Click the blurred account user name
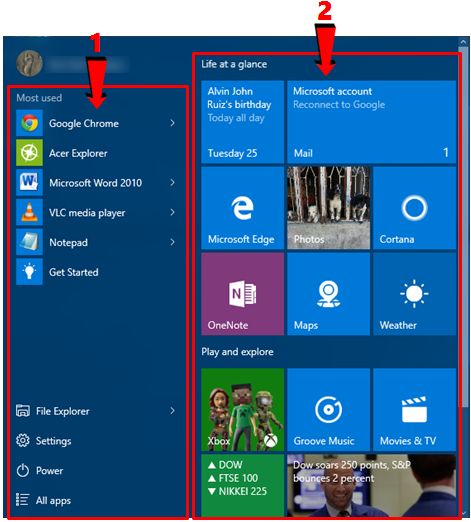471x522 pixels. click(x=87, y=64)
